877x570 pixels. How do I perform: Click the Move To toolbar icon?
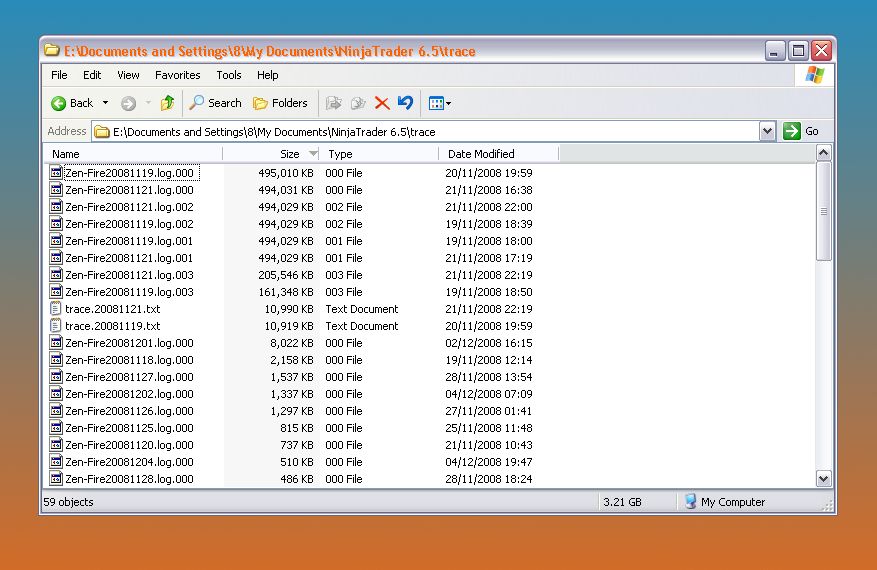pyautogui.click(x=334, y=103)
